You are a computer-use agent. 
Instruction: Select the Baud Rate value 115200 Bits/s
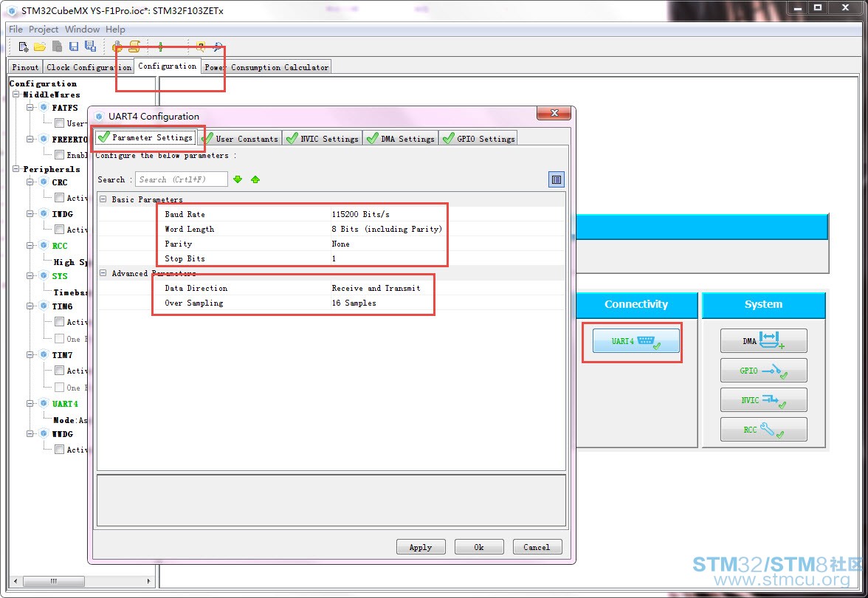pyautogui.click(x=360, y=214)
